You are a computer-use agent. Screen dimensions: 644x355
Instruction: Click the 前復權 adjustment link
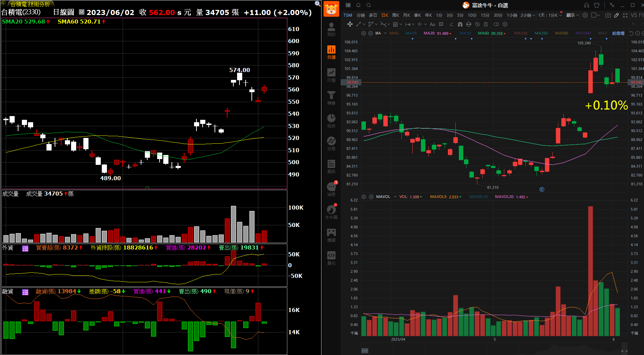click(x=618, y=33)
